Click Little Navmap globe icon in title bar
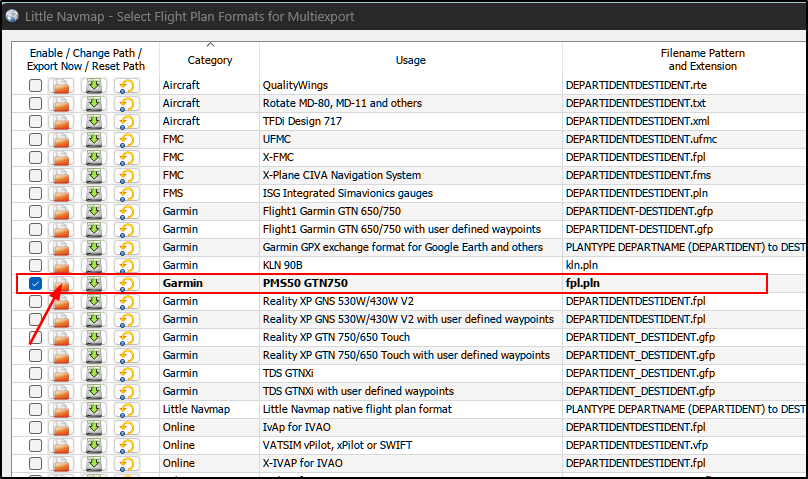808x479 pixels. [12, 16]
